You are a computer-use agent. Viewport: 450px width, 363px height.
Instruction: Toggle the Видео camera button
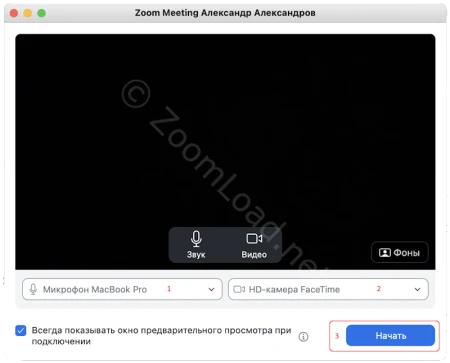pyautogui.click(x=254, y=245)
